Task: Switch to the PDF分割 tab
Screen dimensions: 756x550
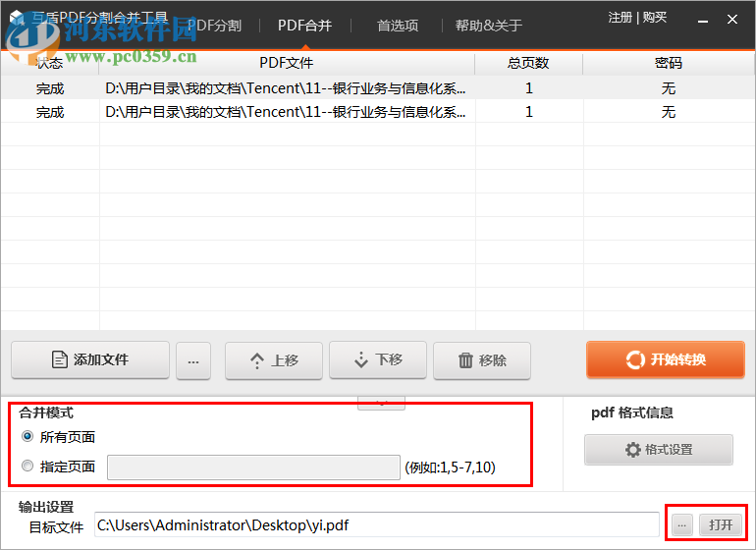Action: (215, 26)
